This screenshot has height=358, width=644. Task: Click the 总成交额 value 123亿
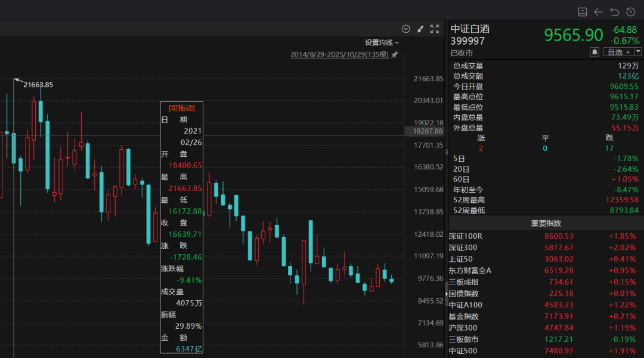pyautogui.click(x=628, y=76)
